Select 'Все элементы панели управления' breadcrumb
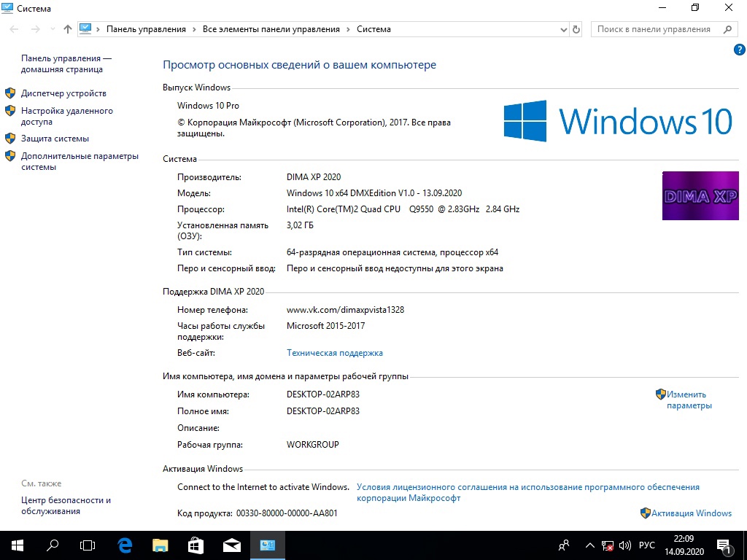747x560 pixels. click(271, 29)
